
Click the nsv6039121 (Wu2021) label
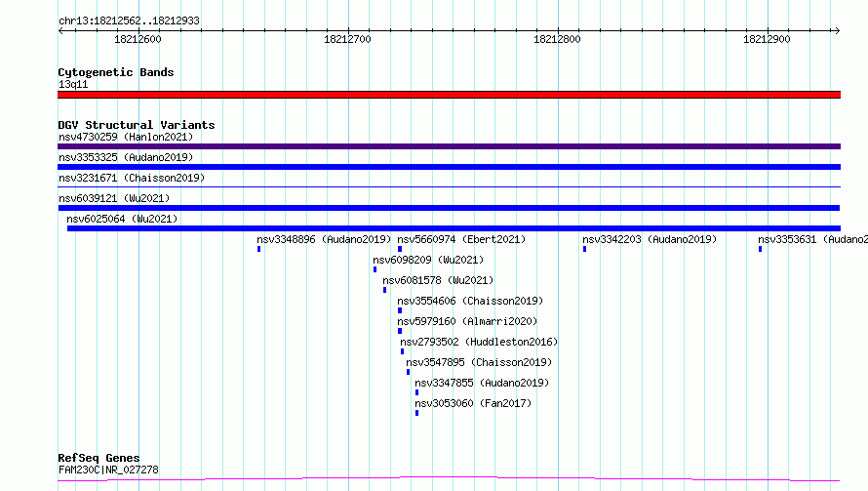tap(114, 198)
